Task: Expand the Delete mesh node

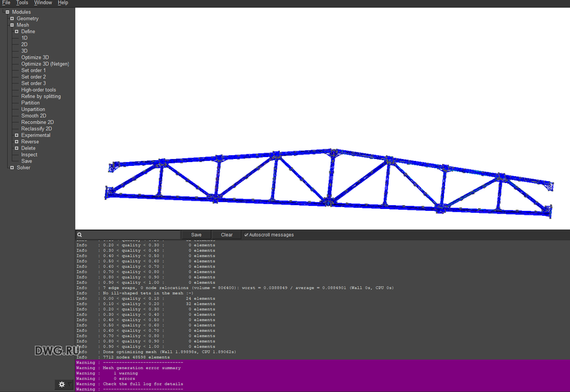Action: [17, 148]
